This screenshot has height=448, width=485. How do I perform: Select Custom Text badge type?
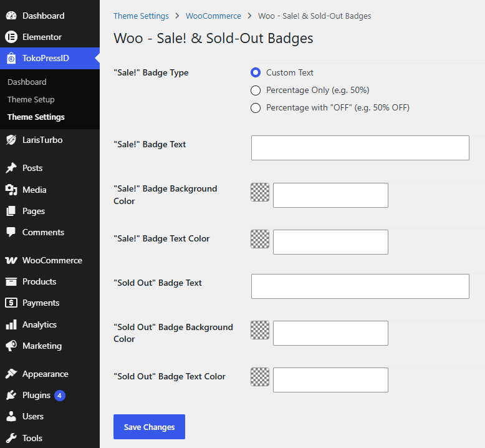pos(256,72)
